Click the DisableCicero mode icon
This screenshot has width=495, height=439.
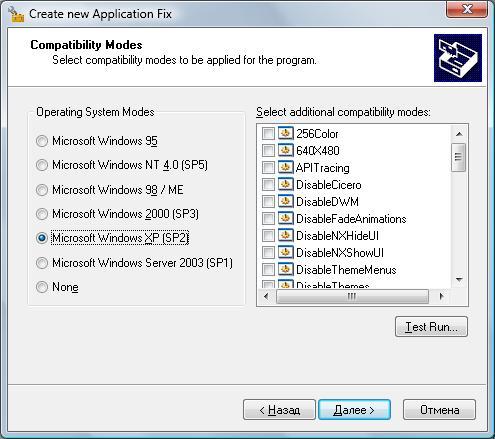285,184
